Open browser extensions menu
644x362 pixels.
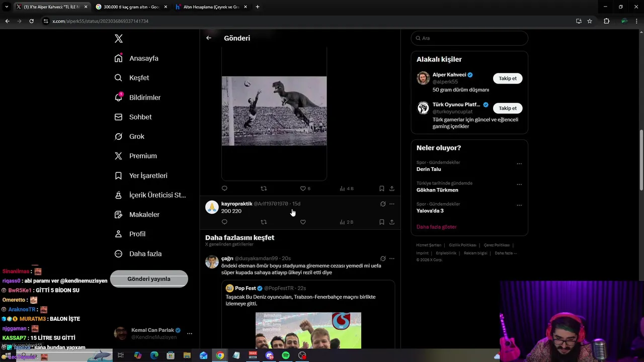tap(606, 21)
